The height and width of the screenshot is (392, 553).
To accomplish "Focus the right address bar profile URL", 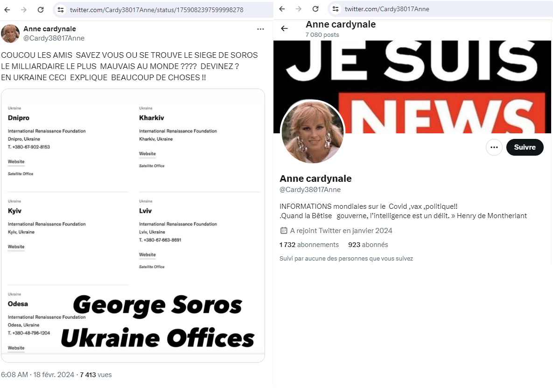I will click(x=387, y=9).
